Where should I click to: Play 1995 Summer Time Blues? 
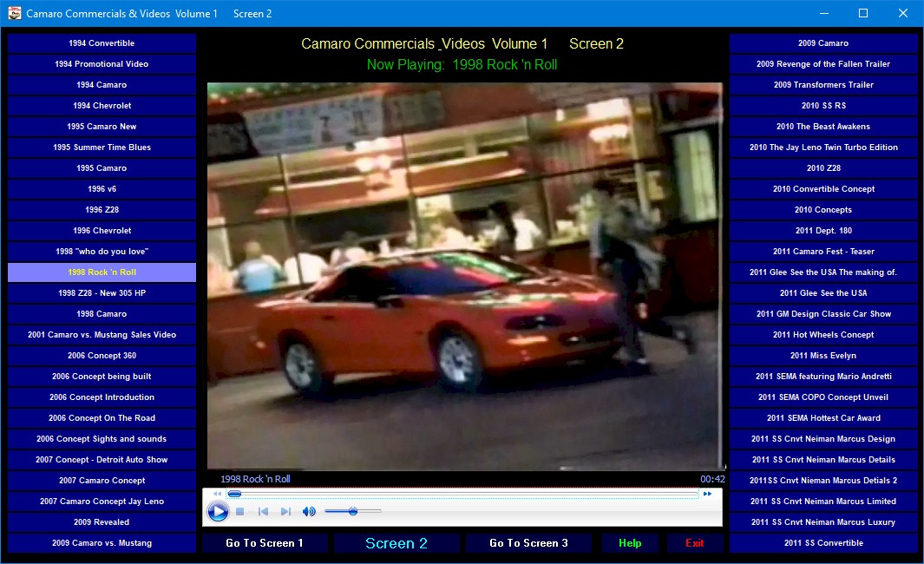point(102,147)
